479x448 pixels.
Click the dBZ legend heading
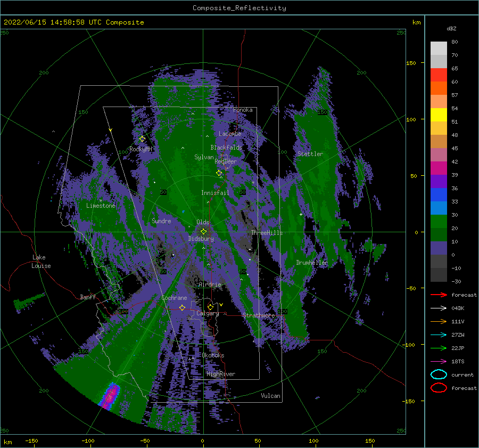coord(451,29)
